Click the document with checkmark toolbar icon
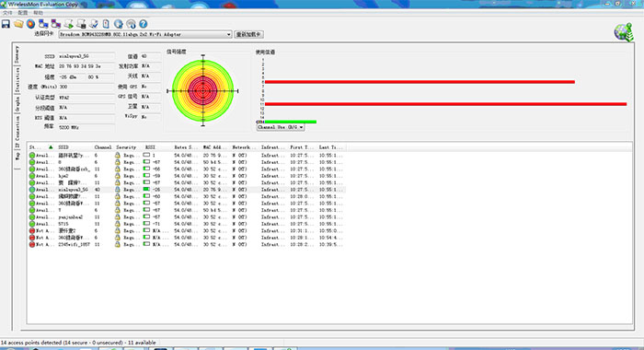Image resolution: width=644 pixels, height=350 pixels. [94, 24]
